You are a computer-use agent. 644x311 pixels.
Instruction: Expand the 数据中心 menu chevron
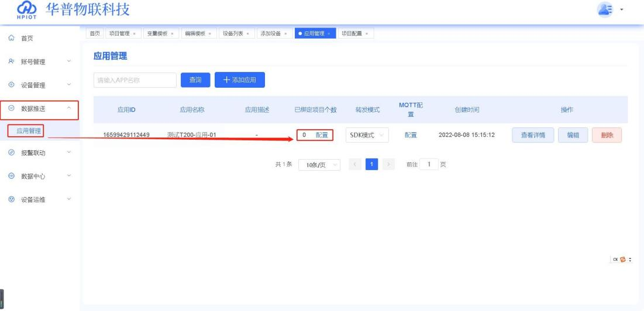[69, 175]
